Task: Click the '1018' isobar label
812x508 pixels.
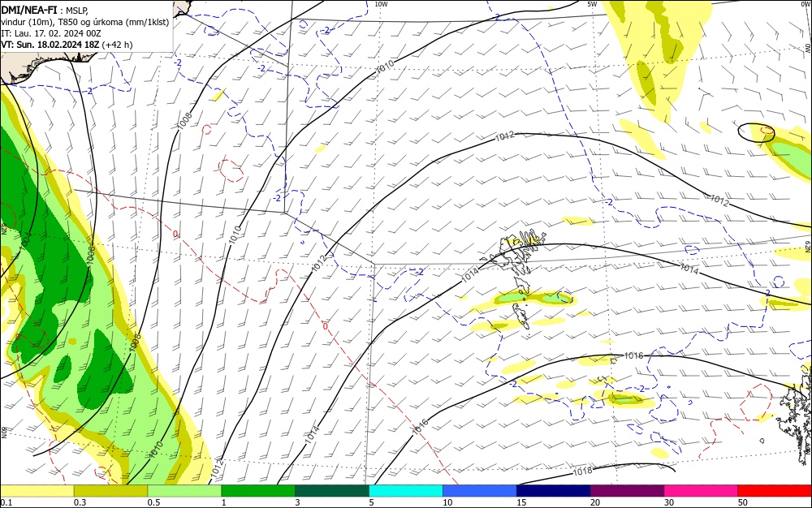Action: [x=582, y=471]
